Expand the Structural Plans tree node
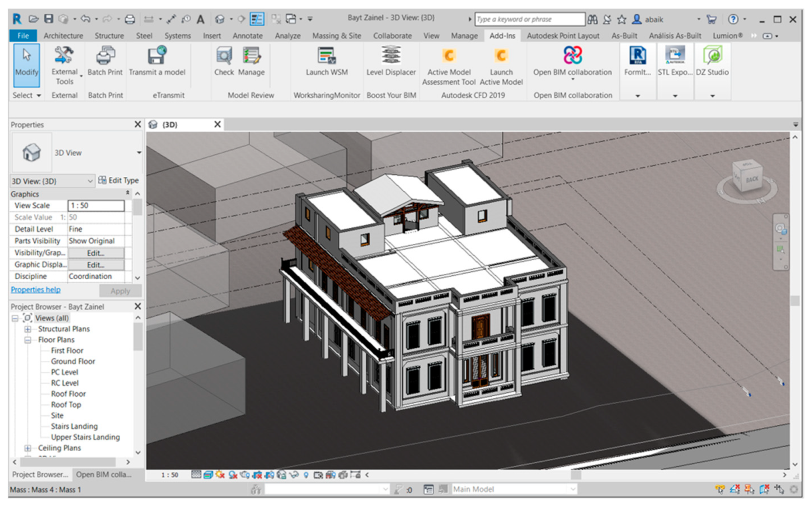Viewport: 812px width, 507px height. coord(28,329)
